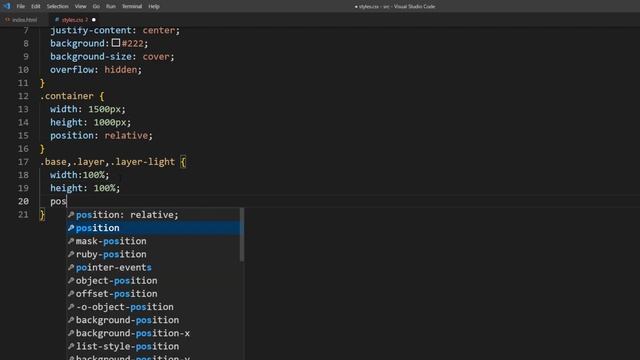Viewport: 640px width, 360px height.
Task: Open the Selection menu
Action: 57,7
